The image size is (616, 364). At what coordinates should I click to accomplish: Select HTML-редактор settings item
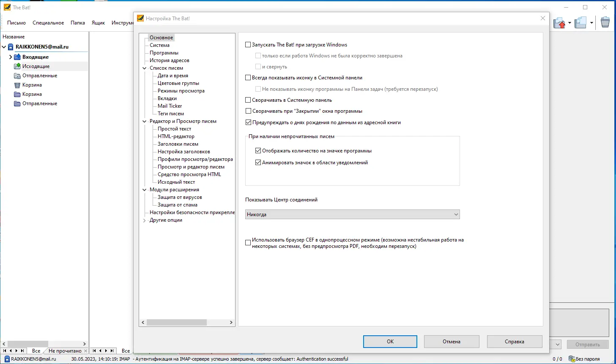[x=176, y=136]
